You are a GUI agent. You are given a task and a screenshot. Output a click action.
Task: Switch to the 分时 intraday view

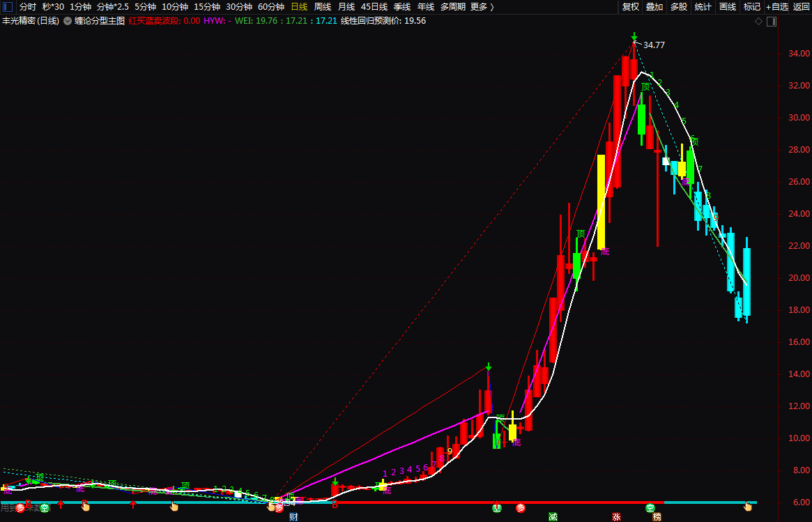[28, 7]
